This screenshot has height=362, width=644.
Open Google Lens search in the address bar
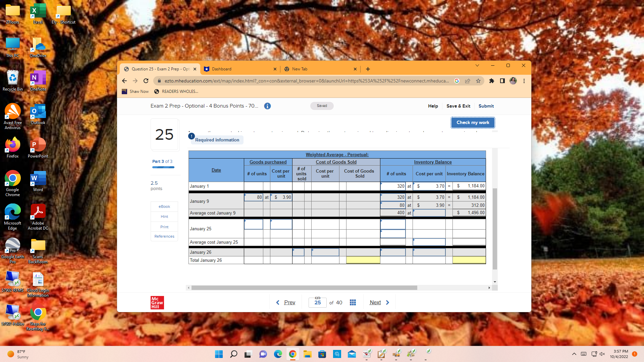tap(457, 81)
